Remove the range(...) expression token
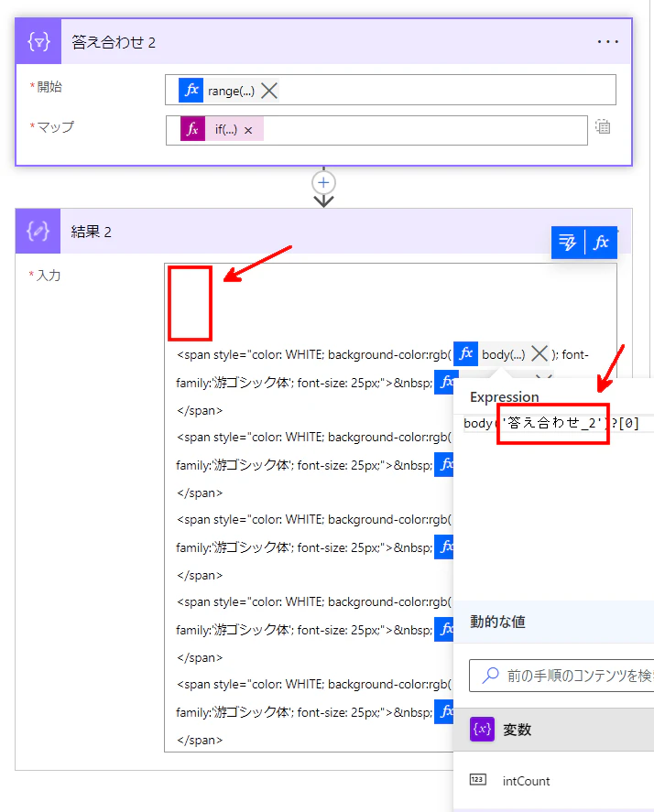654x812 pixels. click(269, 91)
